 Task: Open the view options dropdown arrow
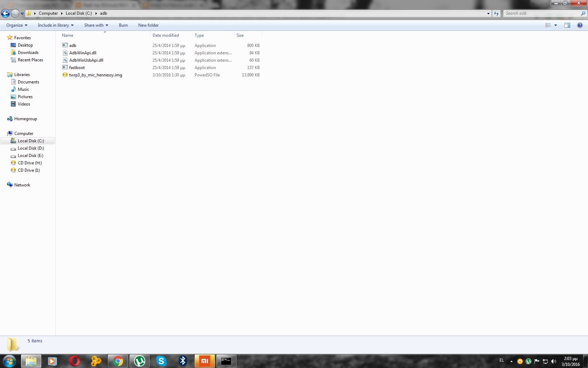555,25
